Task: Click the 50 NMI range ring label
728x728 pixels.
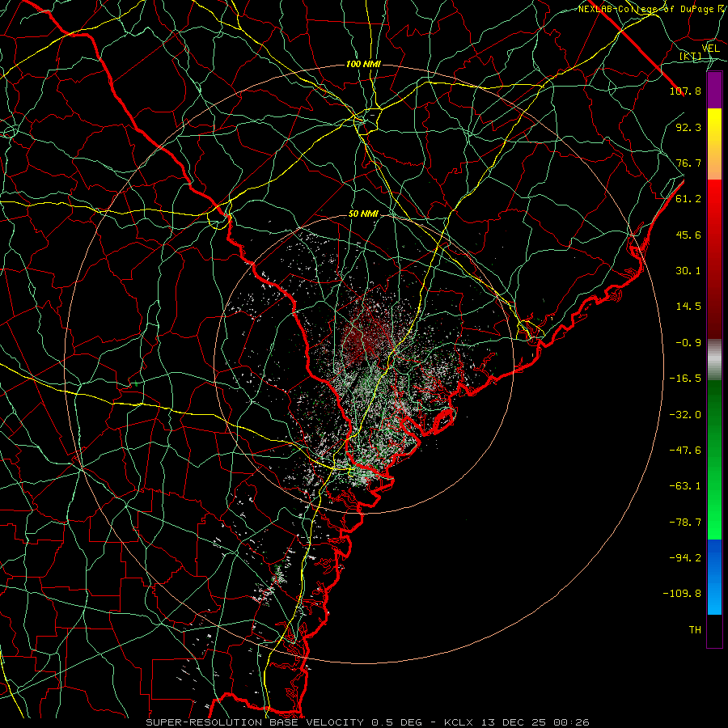Action: pos(363,214)
